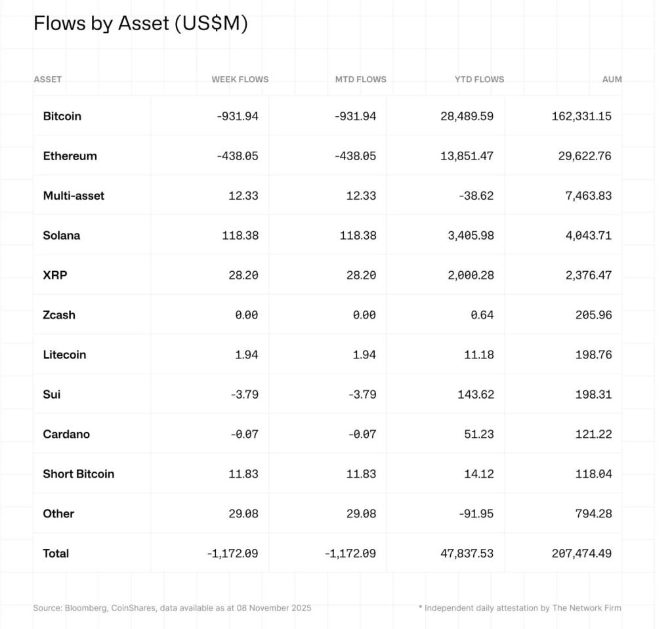Select the MTD FLOWS column header
Image resolution: width=672 pixels, height=629 pixels.
(360, 79)
